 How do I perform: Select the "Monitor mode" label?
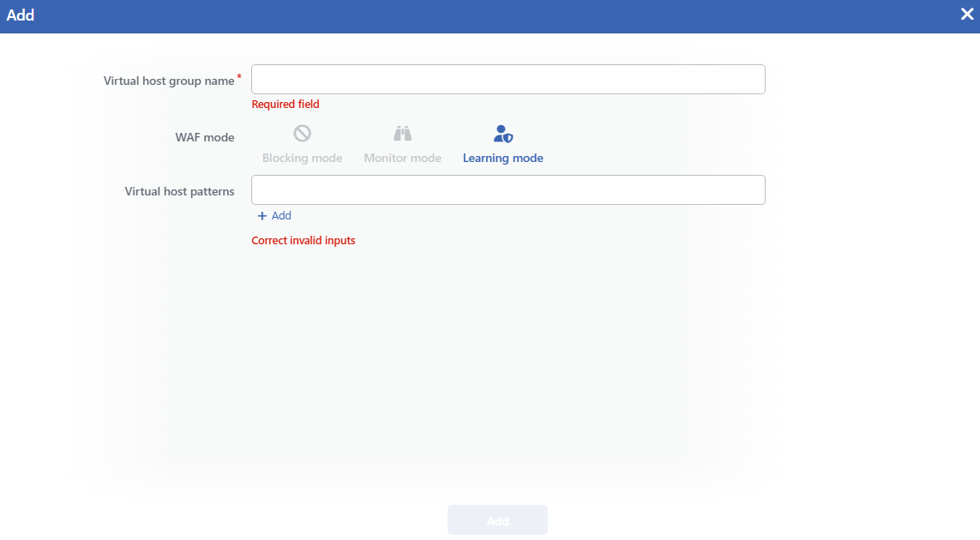coord(402,158)
